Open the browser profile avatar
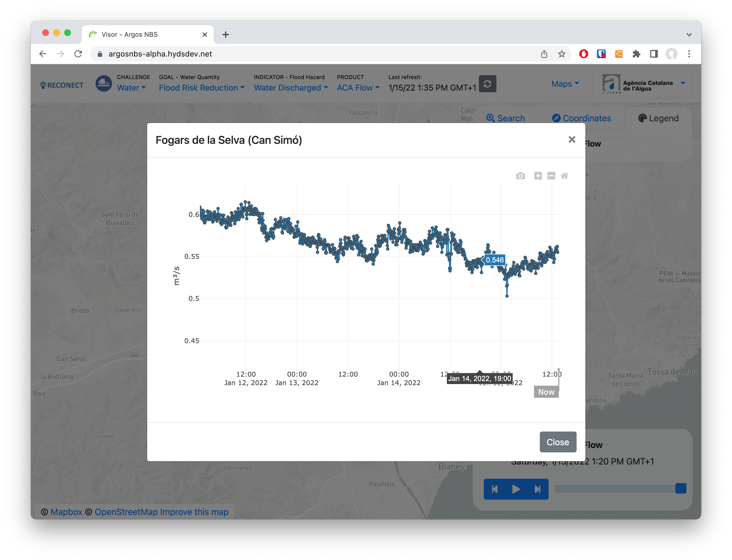Screen dimensions: 732x560 (x=671, y=54)
